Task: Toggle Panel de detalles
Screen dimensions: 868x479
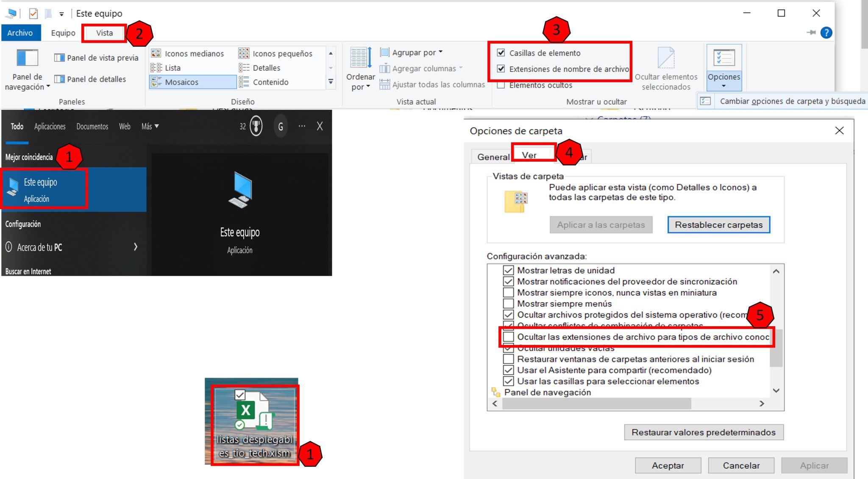Action: [90, 79]
